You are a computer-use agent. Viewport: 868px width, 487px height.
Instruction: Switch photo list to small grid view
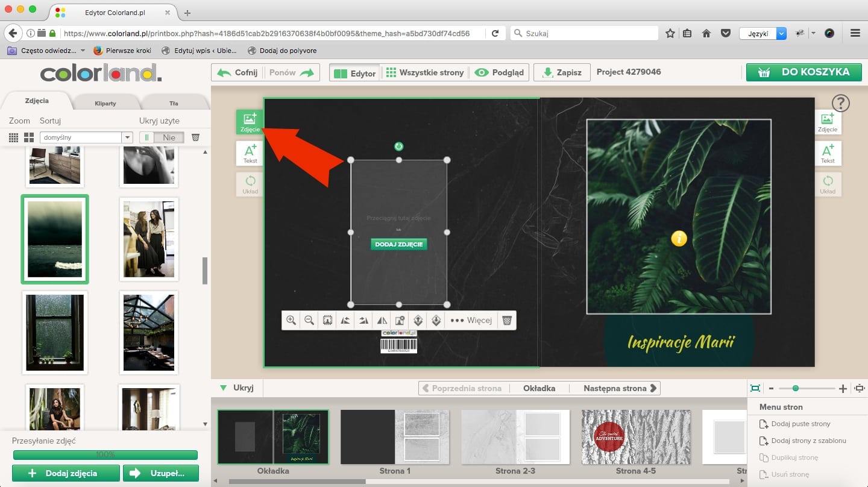coord(13,137)
